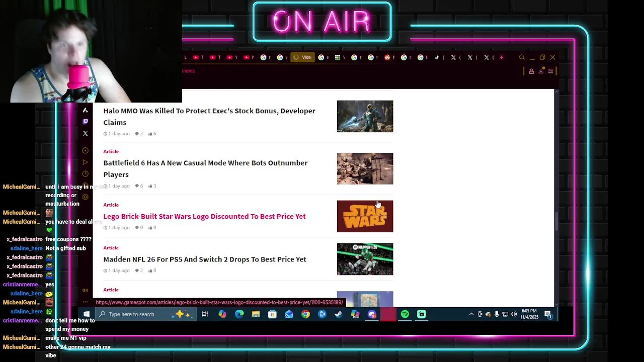Switch to the first YouTube tab

[x=198, y=57]
